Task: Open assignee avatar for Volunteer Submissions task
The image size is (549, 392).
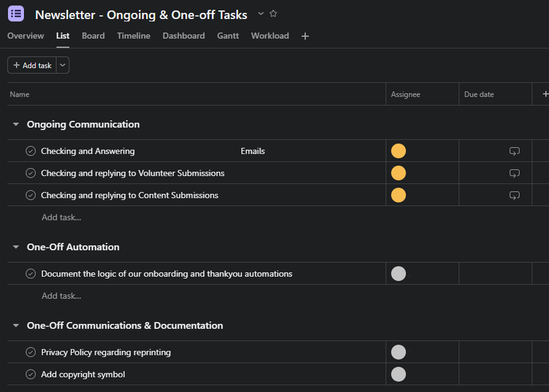Action: pyautogui.click(x=399, y=173)
